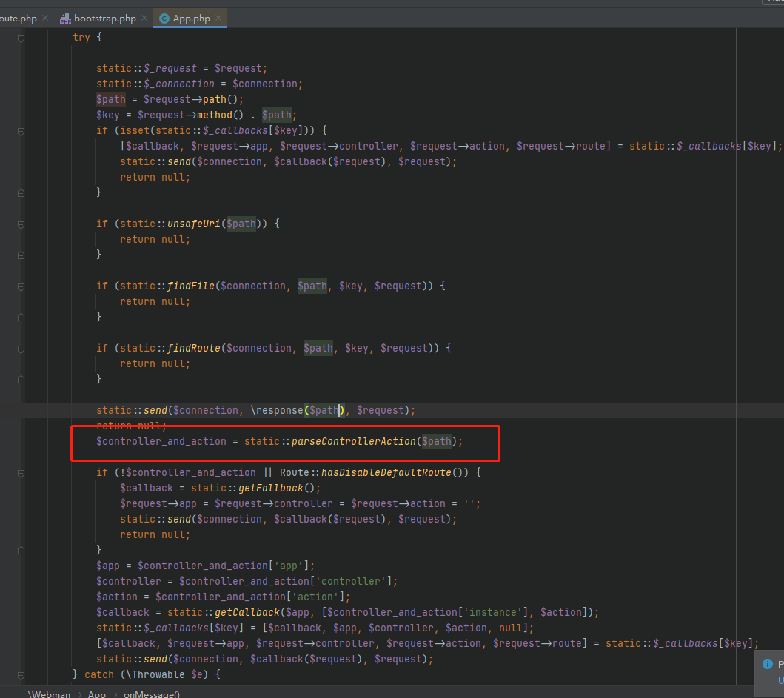Open the route.php editor tab
The image size is (784, 698).
click(18, 19)
